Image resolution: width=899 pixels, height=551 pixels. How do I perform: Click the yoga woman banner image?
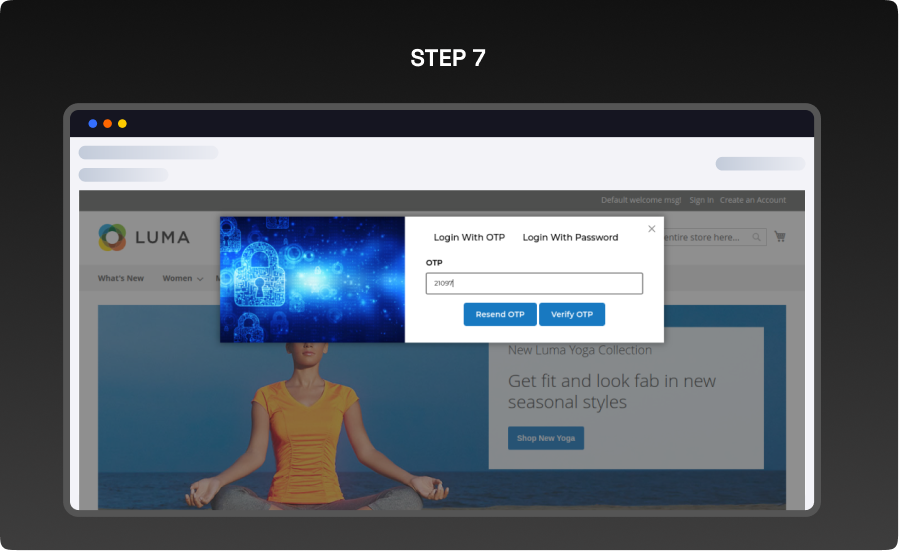[300, 430]
